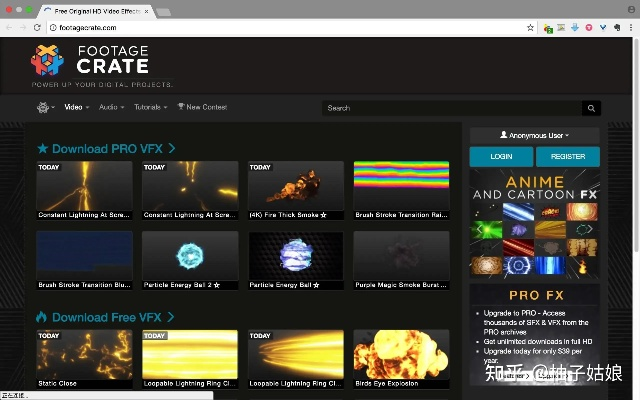This screenshot has height=400, width=640.
Task: Click the search magnifier button
Action: tap(592, 108)
